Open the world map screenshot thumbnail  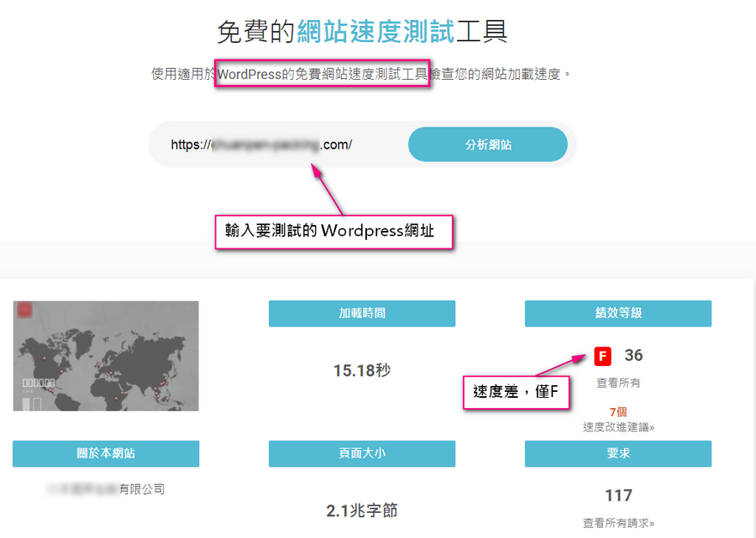[x=106, y=356]
